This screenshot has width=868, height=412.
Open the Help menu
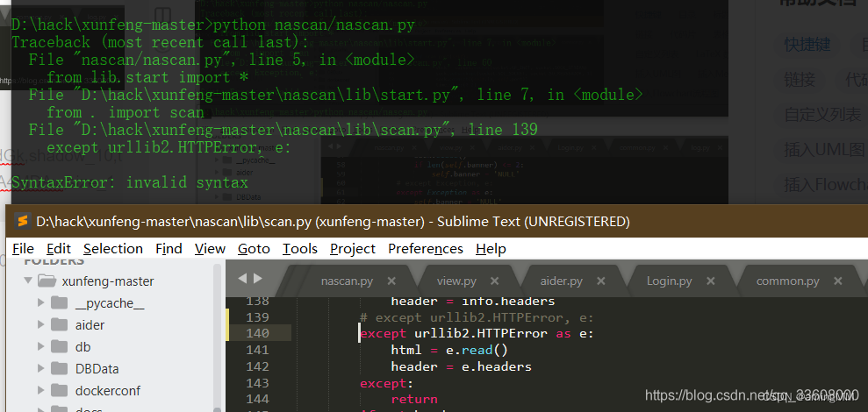[x=491, y=249]
